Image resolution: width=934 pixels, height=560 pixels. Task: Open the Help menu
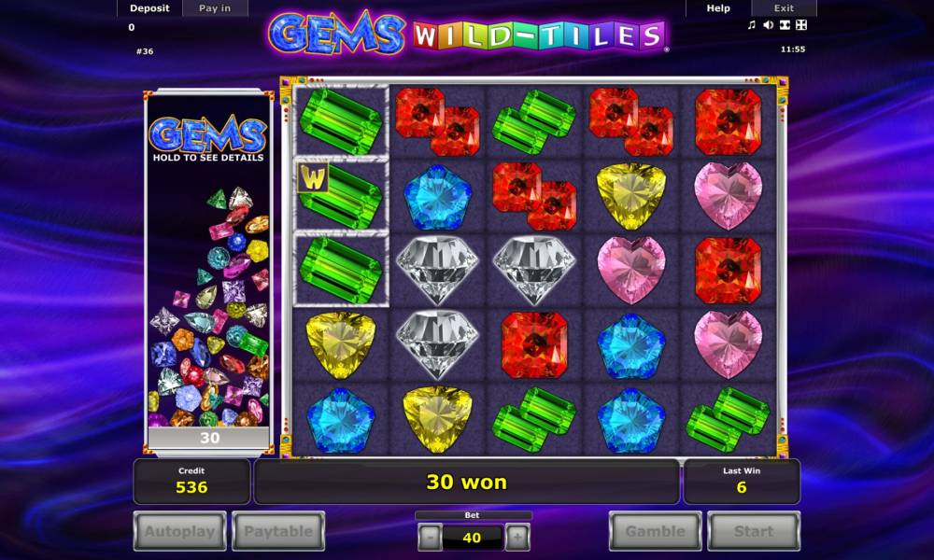point(717,8)
